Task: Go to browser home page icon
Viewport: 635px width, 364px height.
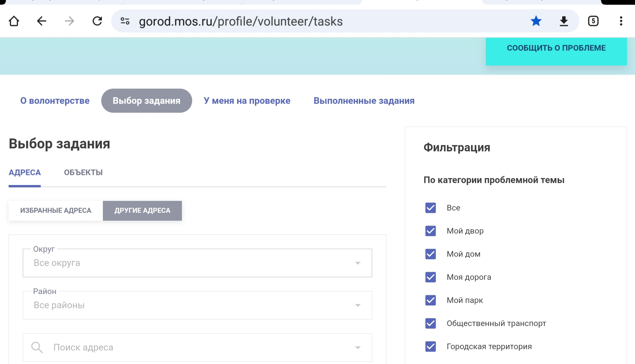Action: pyautogui.click(x=14, y=21)
